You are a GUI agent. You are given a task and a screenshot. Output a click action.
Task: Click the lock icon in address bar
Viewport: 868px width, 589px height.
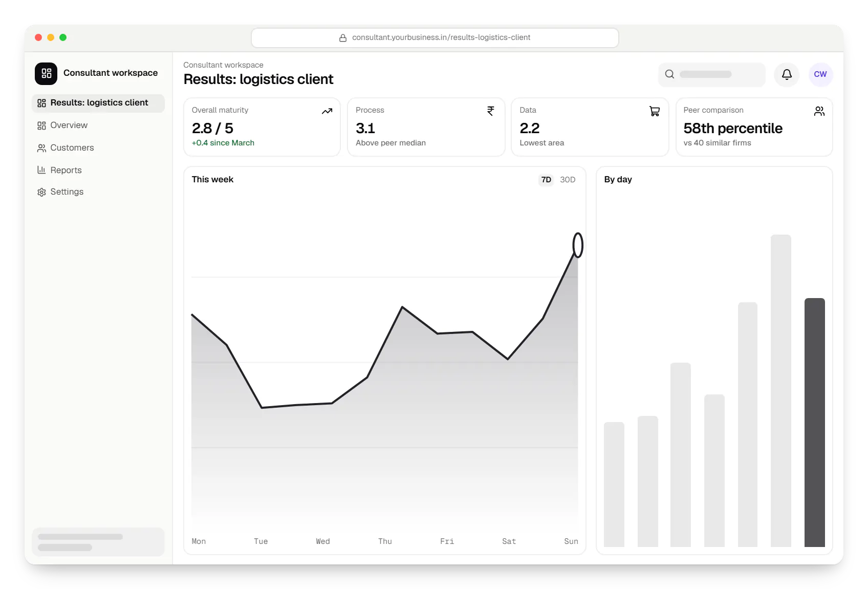(343, 38)
